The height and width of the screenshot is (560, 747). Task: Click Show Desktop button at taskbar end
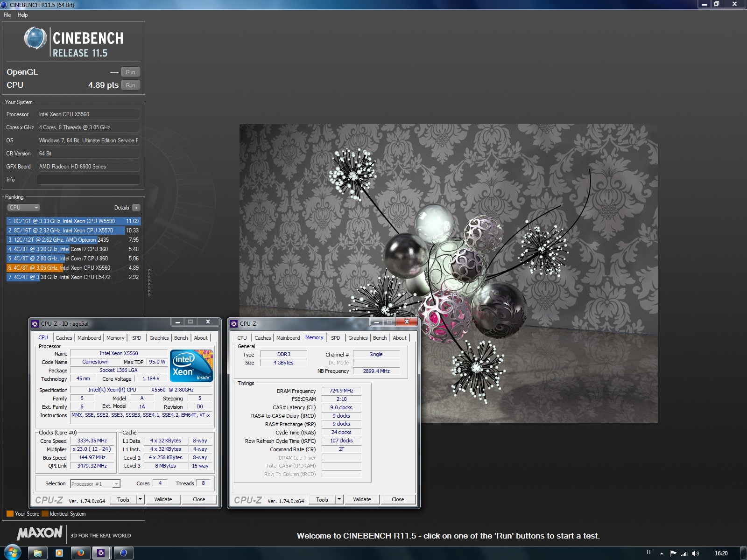click(743, 553)
